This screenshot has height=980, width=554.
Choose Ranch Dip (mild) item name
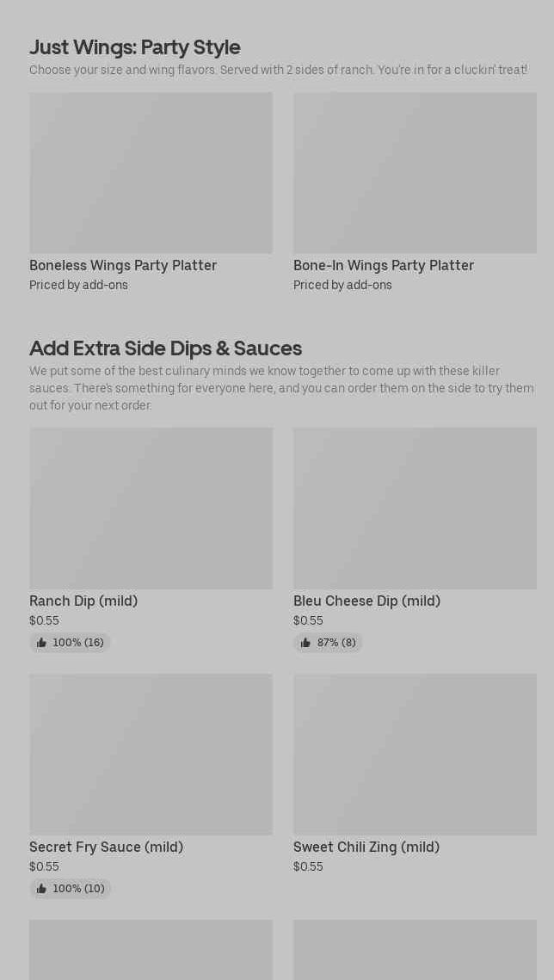click(83, 601)
